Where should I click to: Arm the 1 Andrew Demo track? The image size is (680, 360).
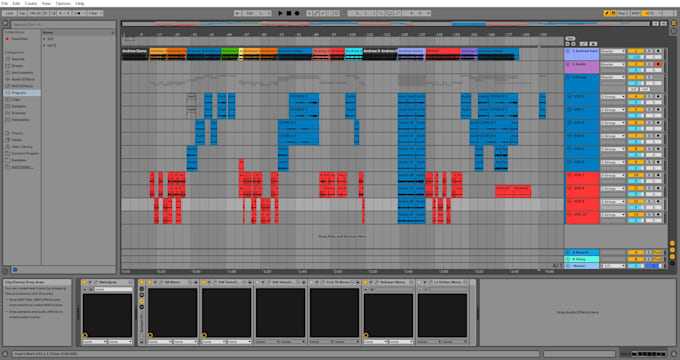(x=658, y=51)
